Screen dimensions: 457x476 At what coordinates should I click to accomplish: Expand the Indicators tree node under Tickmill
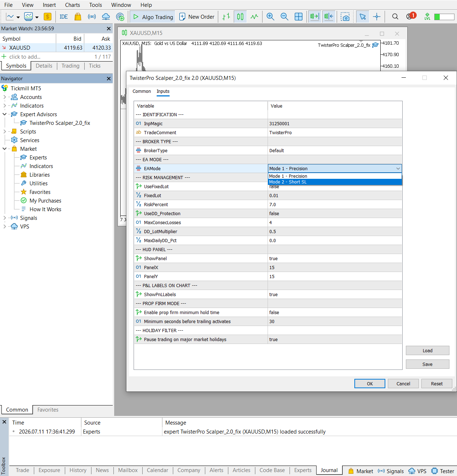(5, 106)
